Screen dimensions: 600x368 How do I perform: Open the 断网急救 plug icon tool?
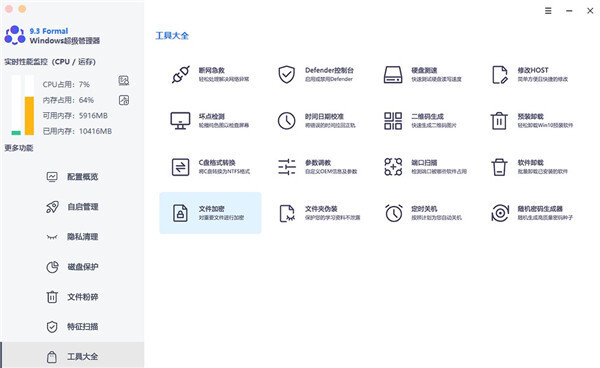coord(180,75)
